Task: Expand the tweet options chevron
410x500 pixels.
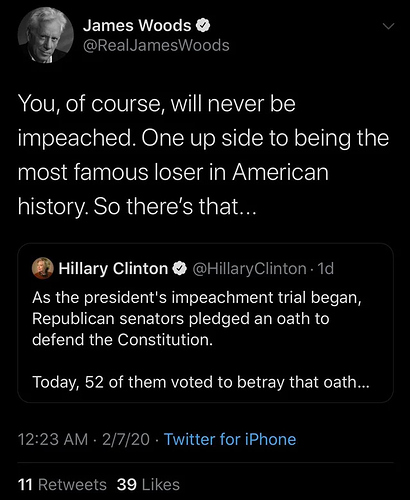Action: click(388, 26)
